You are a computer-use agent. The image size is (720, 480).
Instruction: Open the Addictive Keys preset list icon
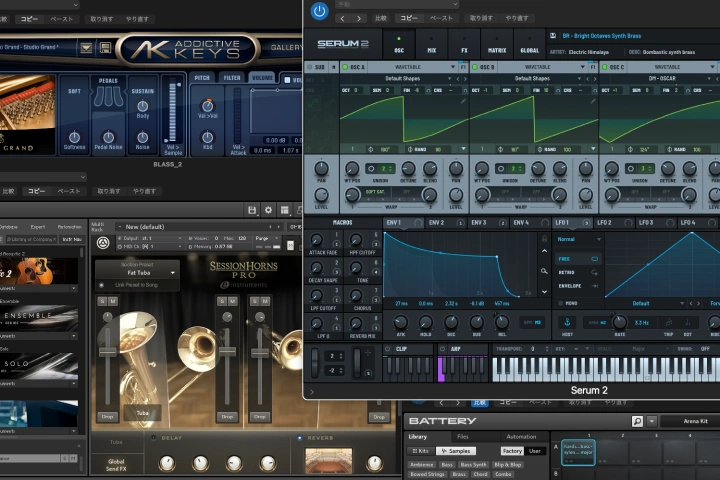[86, 47]
